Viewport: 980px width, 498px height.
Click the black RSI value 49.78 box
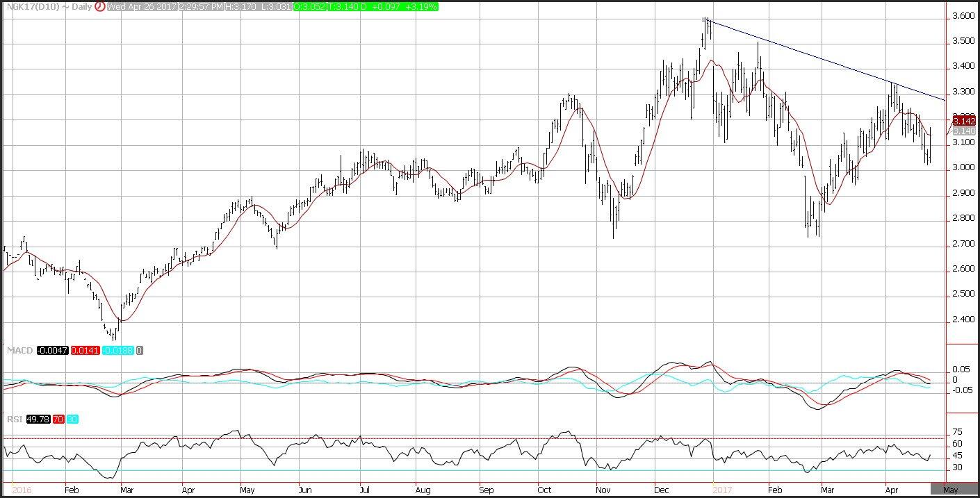(38, 419)
